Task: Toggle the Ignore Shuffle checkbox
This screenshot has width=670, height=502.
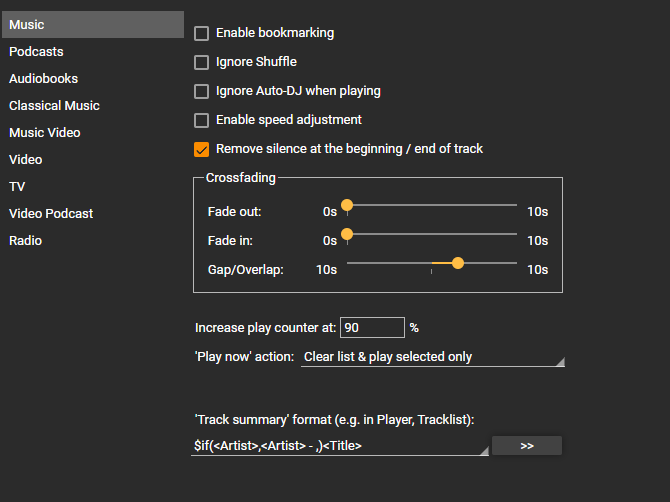Action: coord(202,62)
